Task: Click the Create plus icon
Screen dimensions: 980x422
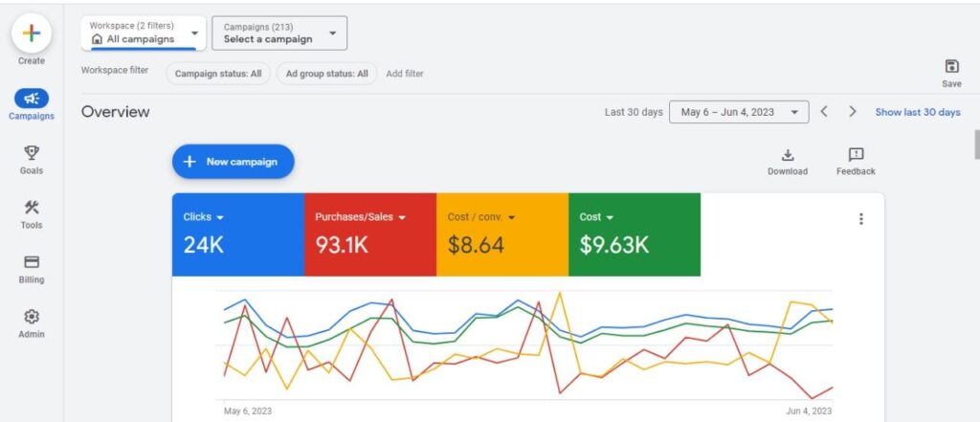Action: (32, 33)
